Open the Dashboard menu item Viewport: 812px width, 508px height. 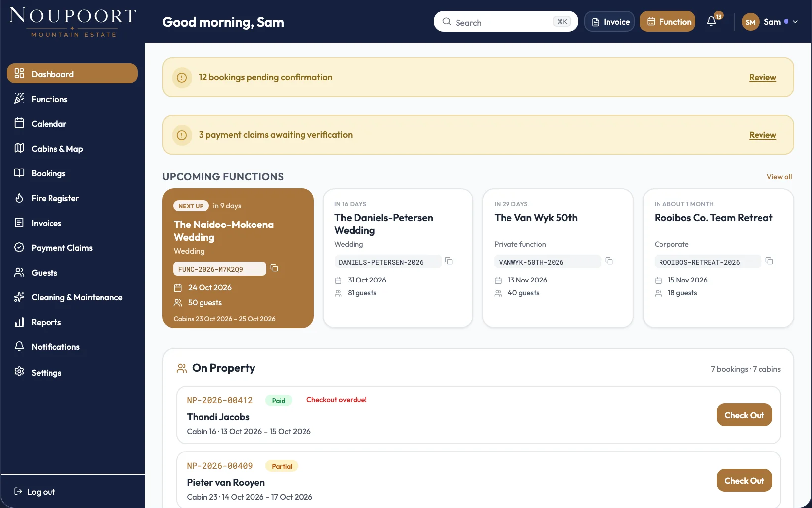72,74
